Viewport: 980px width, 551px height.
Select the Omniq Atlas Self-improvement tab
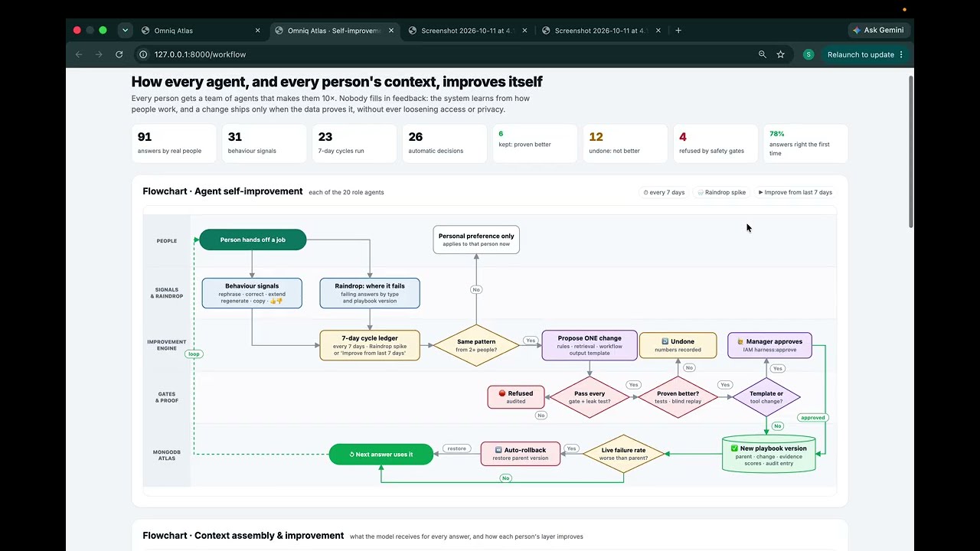pyautogui.click(x=334, y=31)
